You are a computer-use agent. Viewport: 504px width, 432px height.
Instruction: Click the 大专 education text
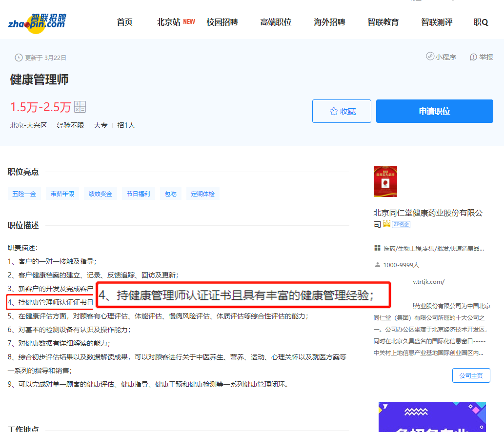coord(101,125)
